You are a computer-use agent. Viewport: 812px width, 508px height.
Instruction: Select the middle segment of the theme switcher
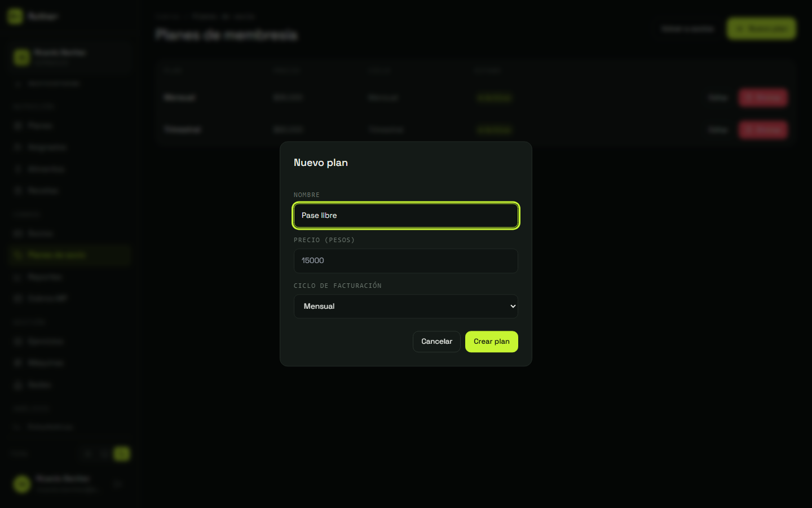pyautogui.click(x=104, y=453)
